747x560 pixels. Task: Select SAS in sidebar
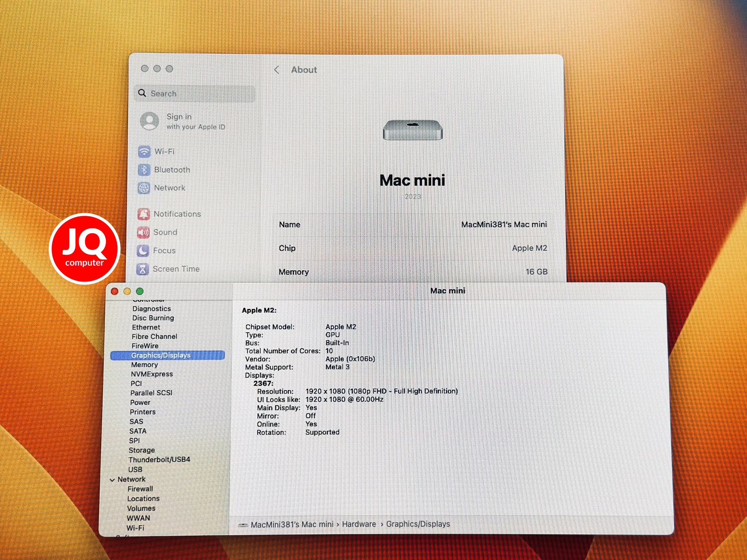(x=136, y=422)
